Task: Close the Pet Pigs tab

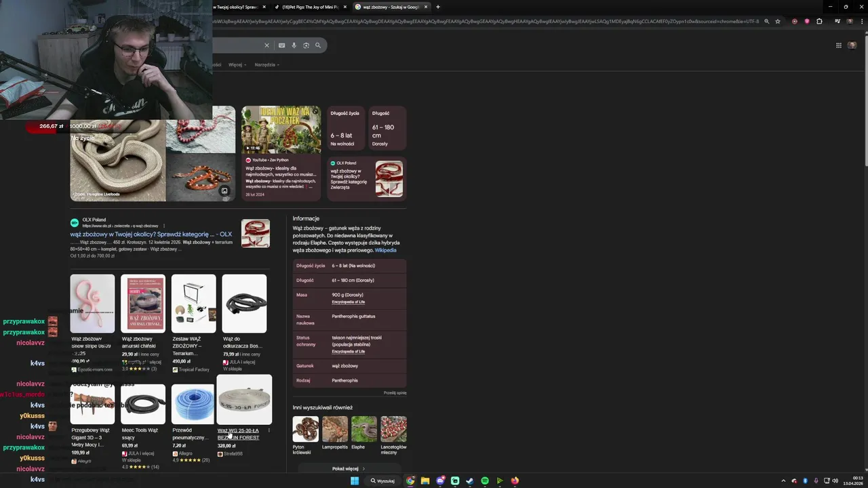Action: (x=344, y=7)
